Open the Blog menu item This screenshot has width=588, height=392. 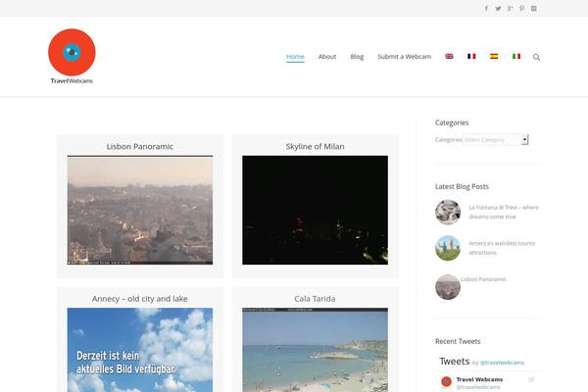click(357, 57)
